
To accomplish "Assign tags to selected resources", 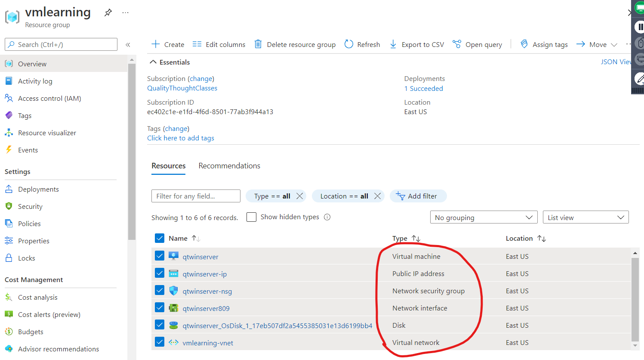I will click(x=544, y=44).
